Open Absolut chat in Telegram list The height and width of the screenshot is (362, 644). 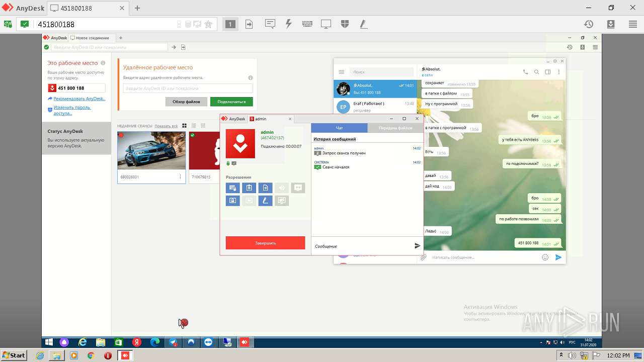click(375, 89)
